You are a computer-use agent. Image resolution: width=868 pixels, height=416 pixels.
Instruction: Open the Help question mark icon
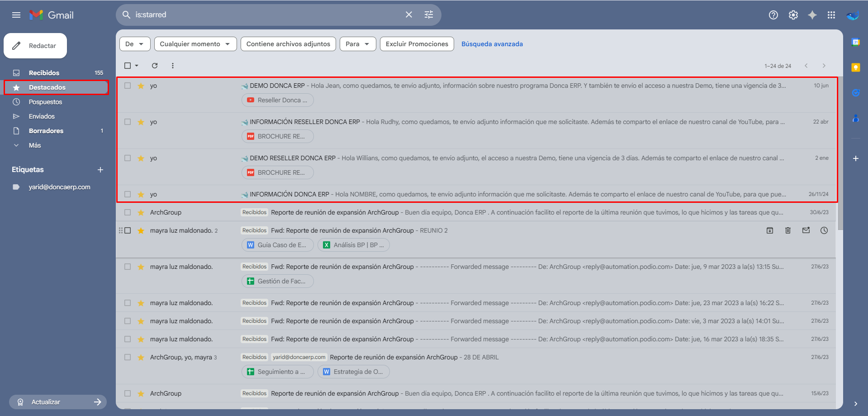pyautogui.click(x=773, y=15)
